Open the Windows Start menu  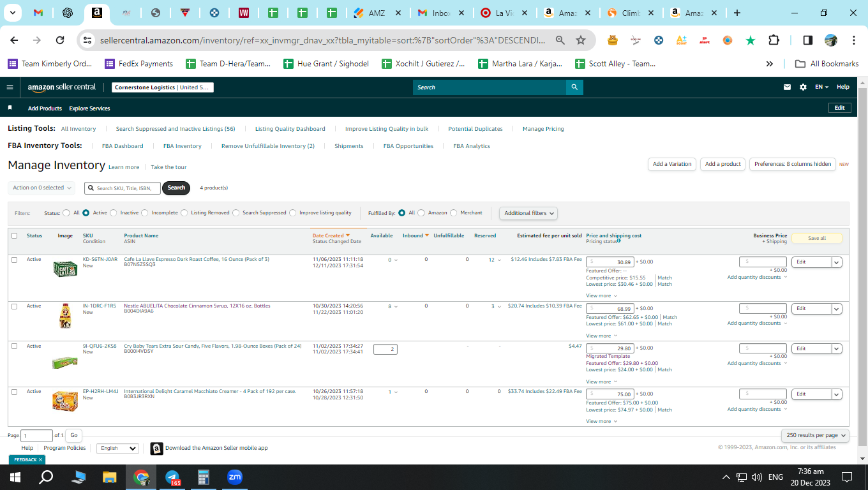coord(15,477)
